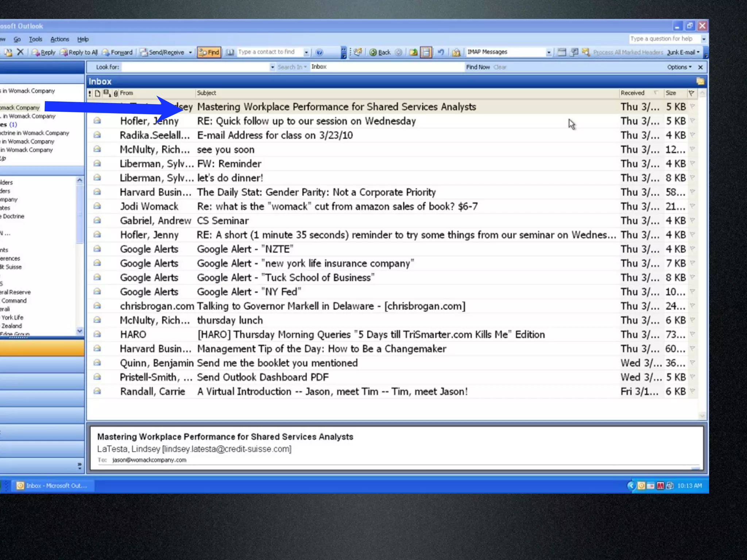Open the IMAP Messages view dropdown
This screenshot has width=747, height=560.
coord(549,52)
